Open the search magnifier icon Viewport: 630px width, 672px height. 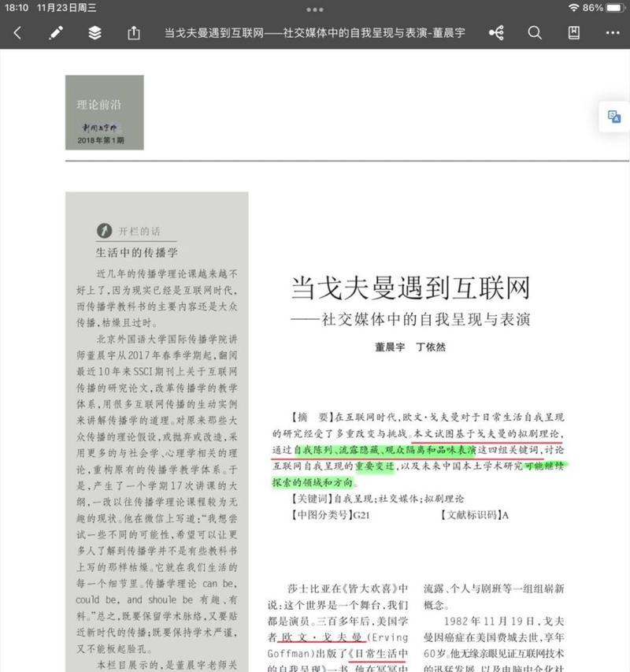coord(535,33)
